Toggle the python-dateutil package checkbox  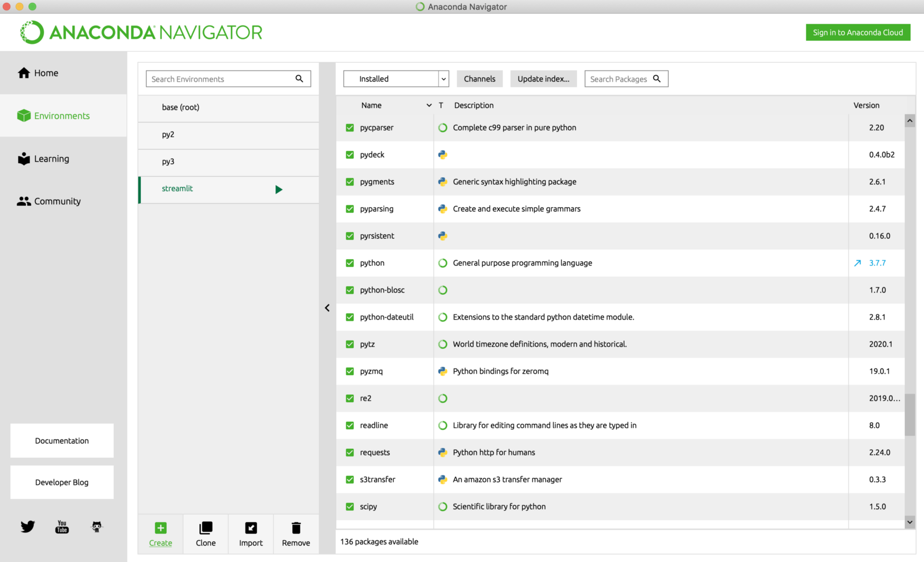[x=350, y=317]
